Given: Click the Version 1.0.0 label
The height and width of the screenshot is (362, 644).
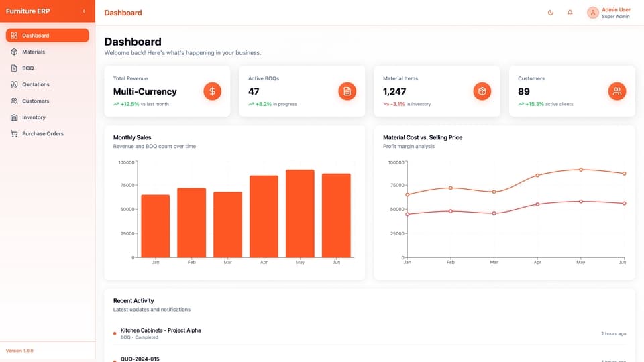Looking at the screenshot, I should click(x=19, y=351).
